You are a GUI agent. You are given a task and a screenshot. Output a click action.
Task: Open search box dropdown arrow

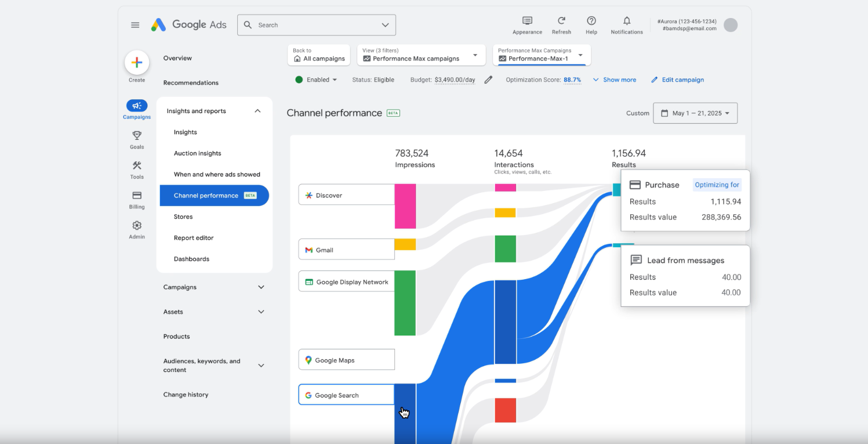(x=386, y=25)
